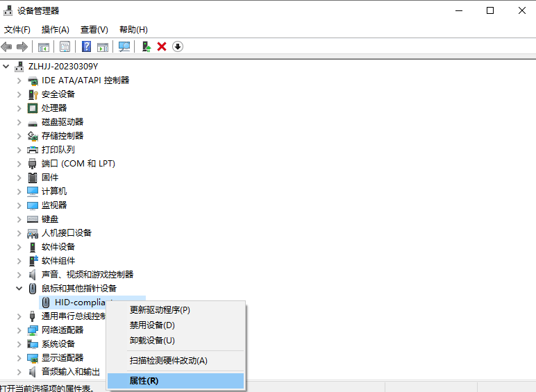The width and height of the screenshot is (536, 392).
Task: Minimize the 设备管理器 window
Action: (459, 10)
